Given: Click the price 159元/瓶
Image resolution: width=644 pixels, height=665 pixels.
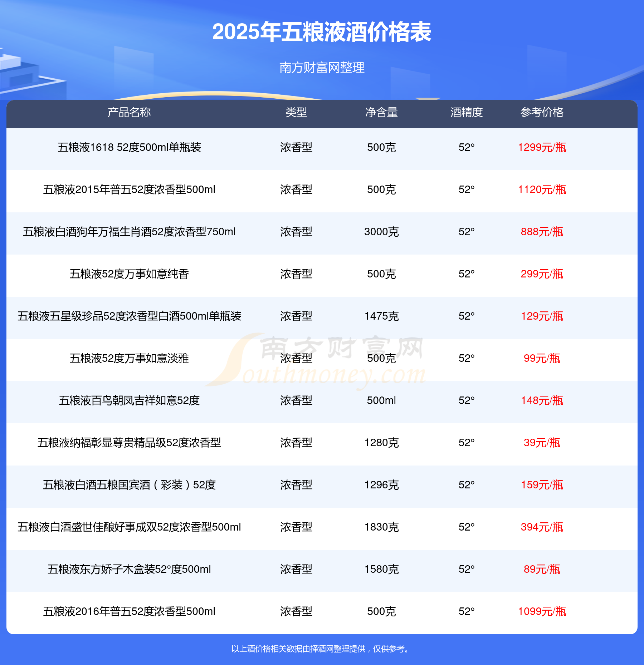Looking at the screenshot, I should 542,485.
